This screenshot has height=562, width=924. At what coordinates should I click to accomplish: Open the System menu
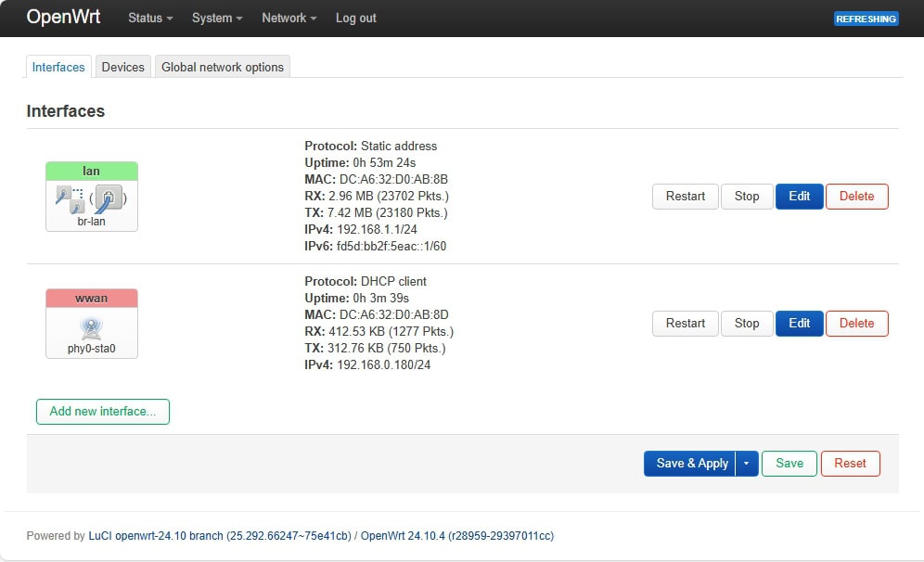(215, 18)
